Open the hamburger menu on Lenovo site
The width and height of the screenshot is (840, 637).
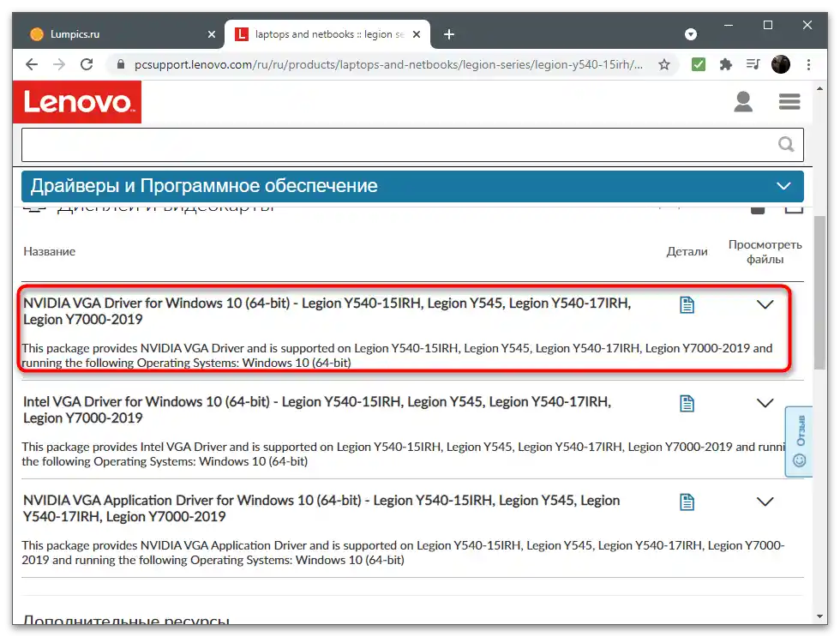click(789, 101)
